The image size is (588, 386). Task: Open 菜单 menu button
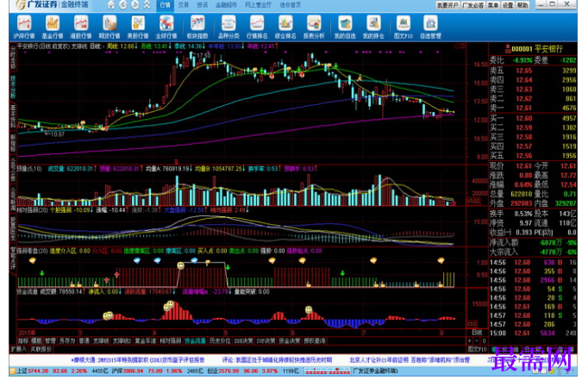click(x=493, y=5)
